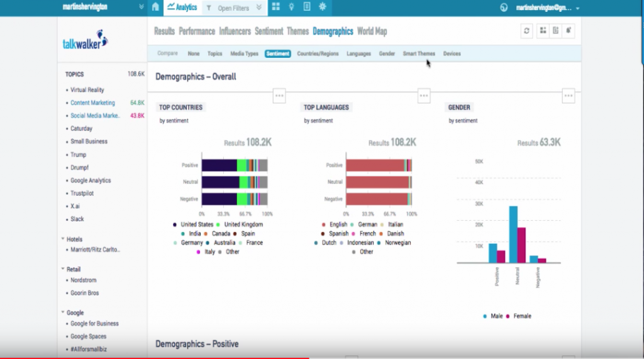Select the Trustpilot topic
Viewport: 644px width, 359px height.
coord(82,193)
